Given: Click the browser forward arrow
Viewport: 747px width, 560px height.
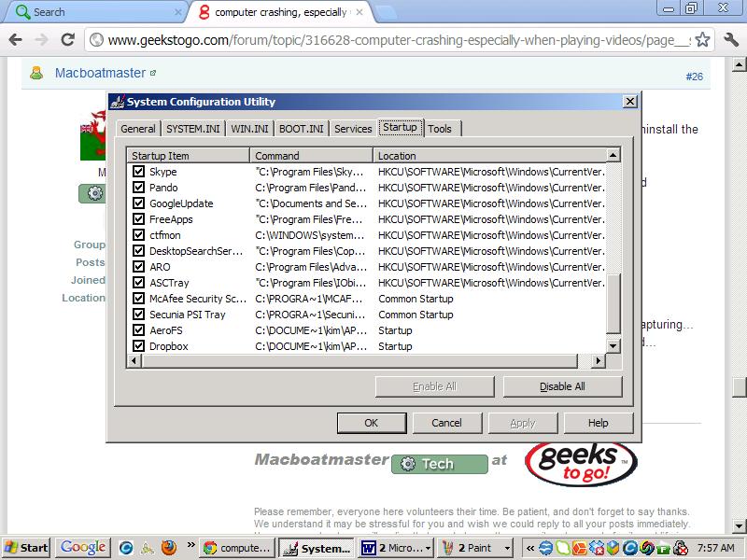Looking at the screenshot, I should click(42, 39).
